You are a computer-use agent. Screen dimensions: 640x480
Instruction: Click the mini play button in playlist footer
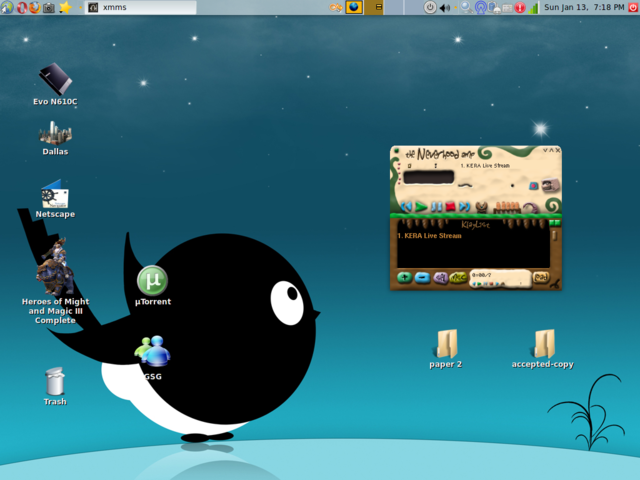pos(479,284)
